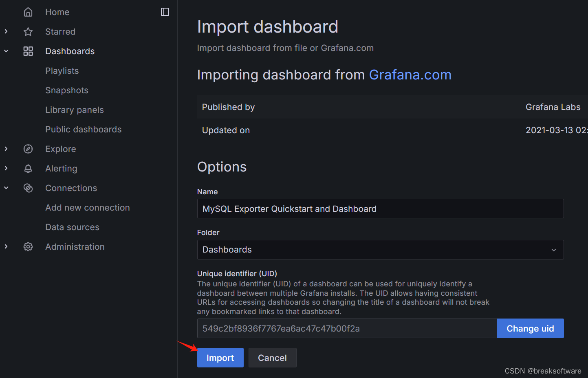Open Administration menu item
Viewport: 588px width, 378px height.
(75, 247)
